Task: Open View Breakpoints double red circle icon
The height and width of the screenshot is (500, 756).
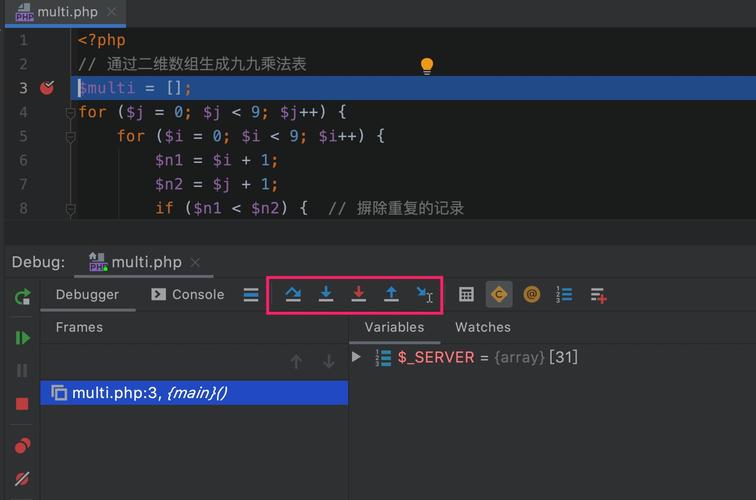Action: pyautogui.click(x=22, y=446)
